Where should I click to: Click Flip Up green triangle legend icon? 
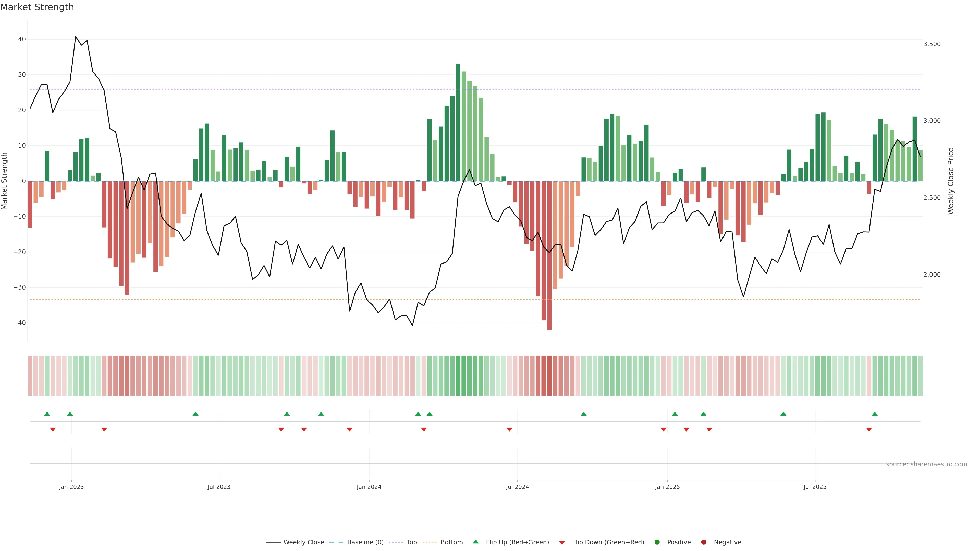coord(475,542)
